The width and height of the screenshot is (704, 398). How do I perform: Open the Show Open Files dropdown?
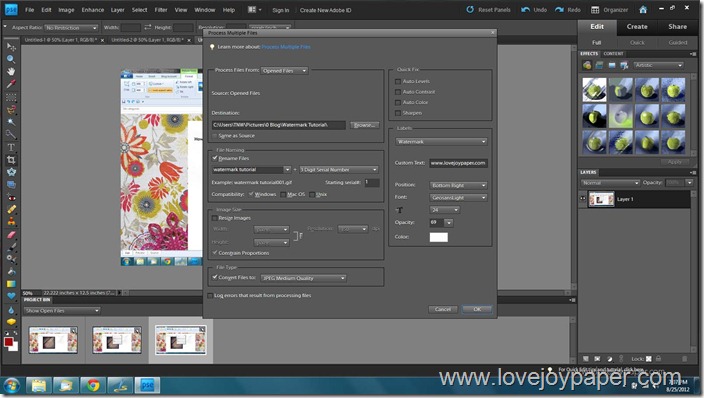62,311
